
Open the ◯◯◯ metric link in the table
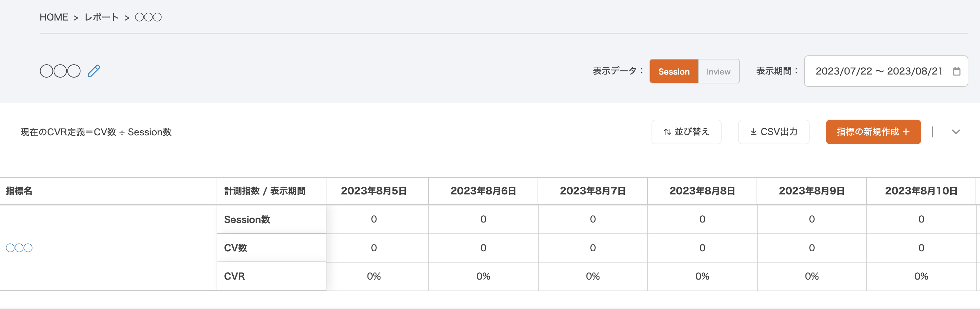[19, 247]
